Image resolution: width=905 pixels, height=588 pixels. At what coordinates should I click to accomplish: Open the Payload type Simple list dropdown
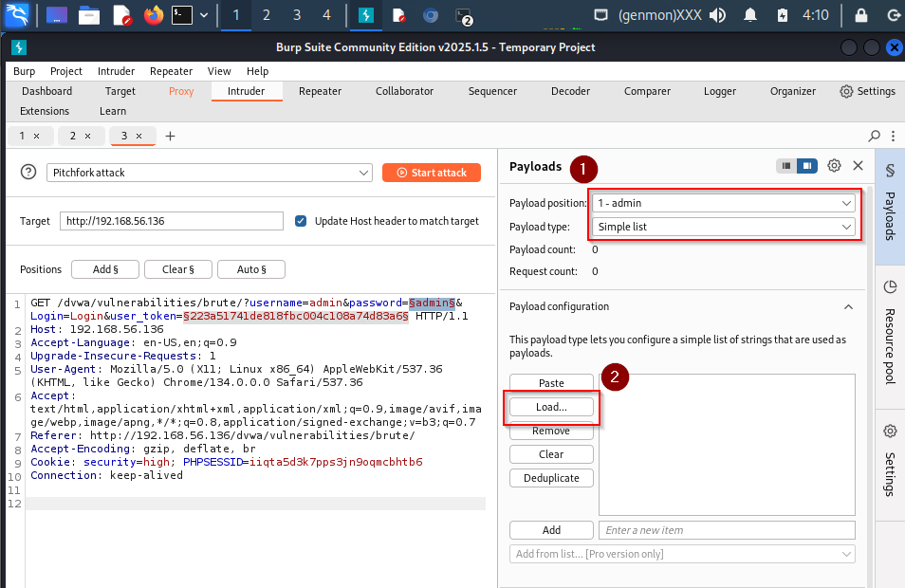[x=724, y=227]
